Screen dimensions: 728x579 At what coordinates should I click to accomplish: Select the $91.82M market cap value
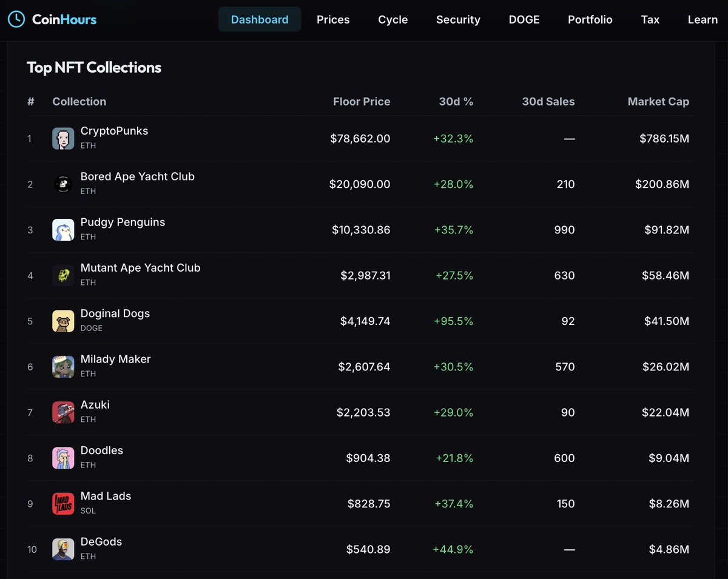(x=667, y=230)
